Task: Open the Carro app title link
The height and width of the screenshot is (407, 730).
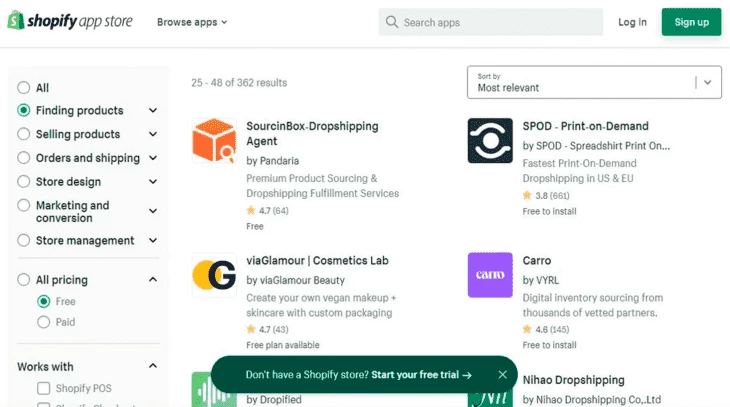Action: click(537, 261)
